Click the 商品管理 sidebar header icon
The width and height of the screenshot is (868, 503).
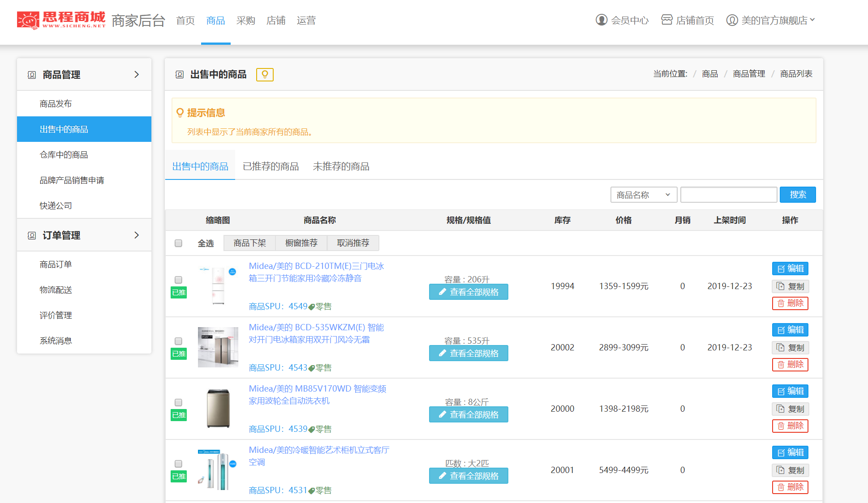tap(32, 75)
